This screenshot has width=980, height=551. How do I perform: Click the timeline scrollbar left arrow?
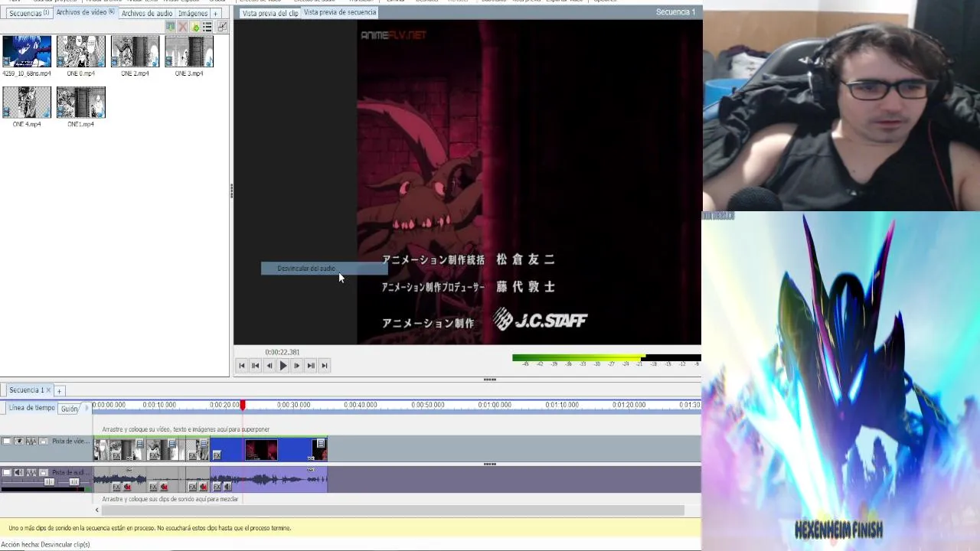point(97,510)
